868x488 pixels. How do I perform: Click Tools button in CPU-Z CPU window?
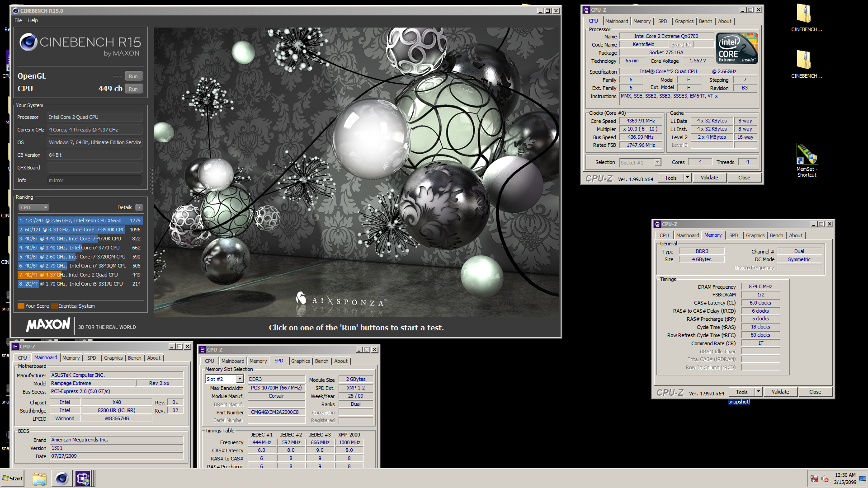point(671,178)
